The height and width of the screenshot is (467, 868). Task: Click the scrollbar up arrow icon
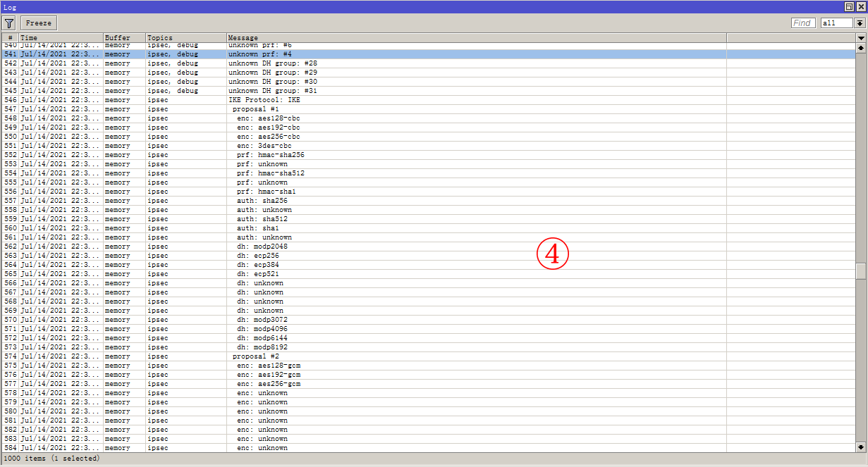pos(861,47)
